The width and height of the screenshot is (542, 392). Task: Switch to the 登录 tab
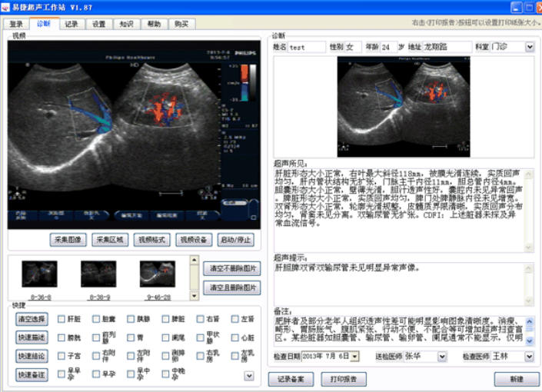point(16,24)
